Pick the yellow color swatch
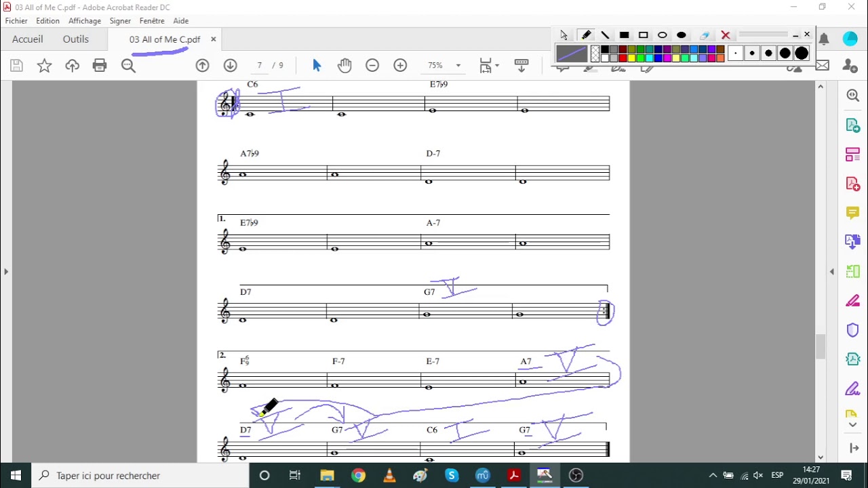The width and height of the screenshot is (868, 488). pyautogui.click(x=631, y=58)
